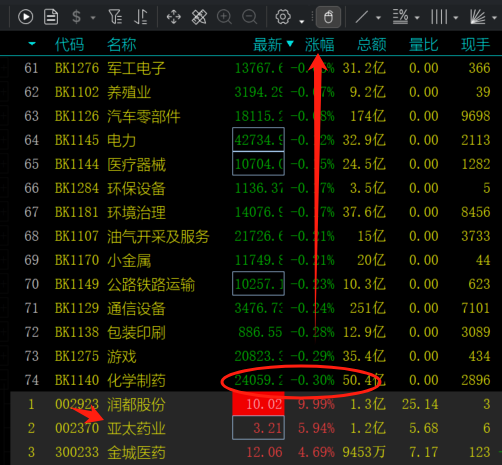Open the filter list icon
The height and width of the screenshot is (465, 502).
(x=115, y=17)
